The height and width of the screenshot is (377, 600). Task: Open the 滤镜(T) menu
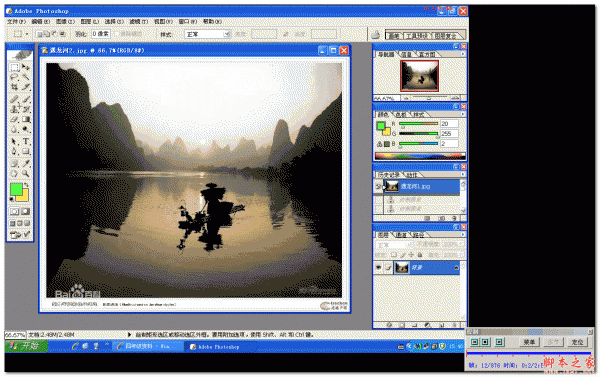pyautogui.click(x=139, y=21)
